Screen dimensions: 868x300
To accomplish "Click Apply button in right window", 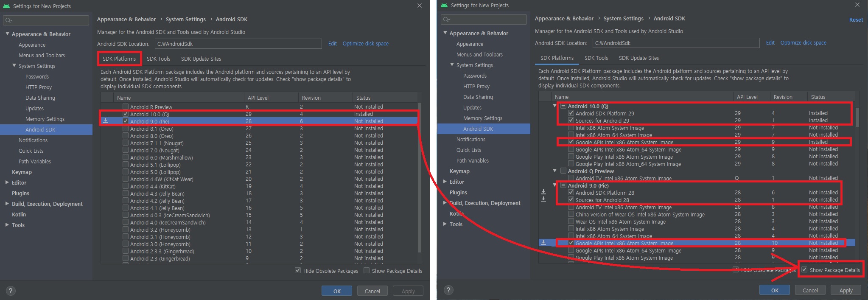I will point(846,290).
